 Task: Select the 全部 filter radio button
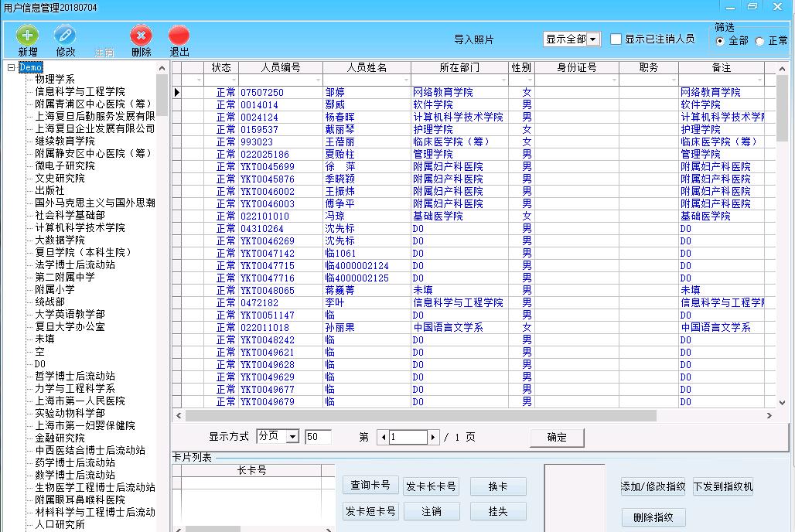pyautogui.click(x=721, y=41)
